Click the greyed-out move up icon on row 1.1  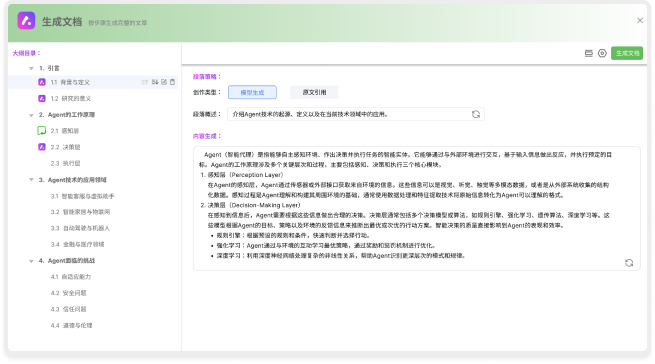[145, 82]
